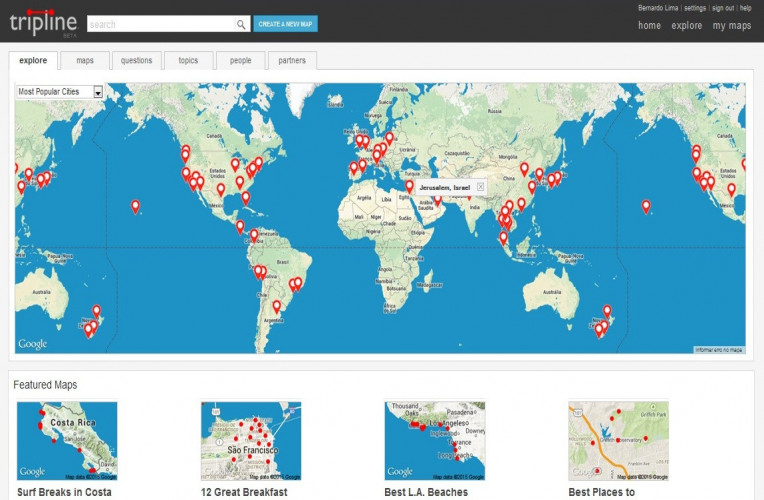
Task: Open the Los Angeles beaches map thumbnail
Action: click(x=435, y=441)
